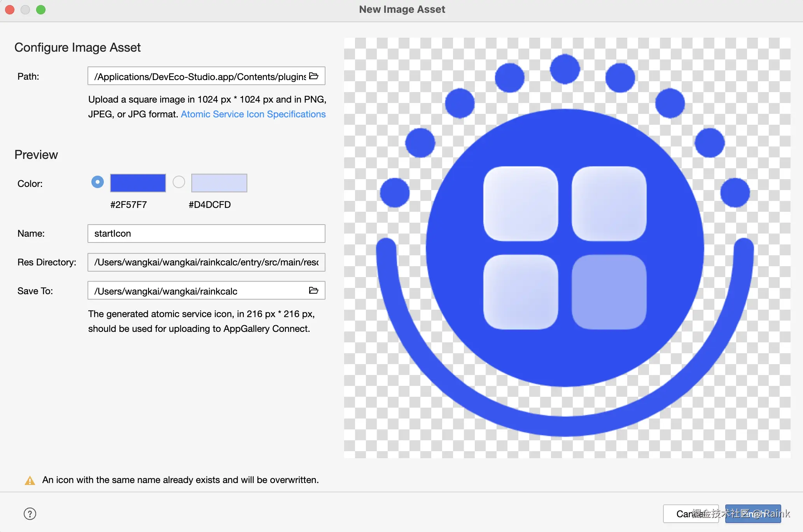This screenshot has width=803, height=532.
Task: Click the icon preview image
Action: [x=567, y=248]
